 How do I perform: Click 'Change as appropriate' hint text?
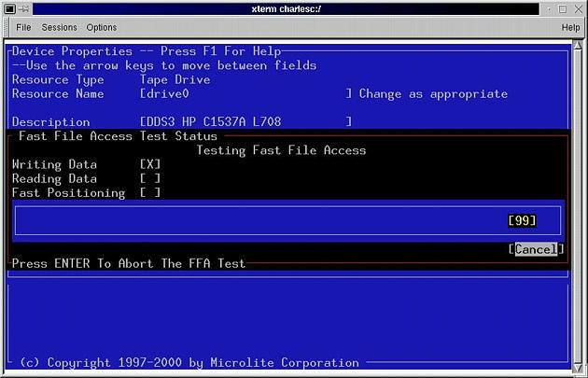(433, 93)
